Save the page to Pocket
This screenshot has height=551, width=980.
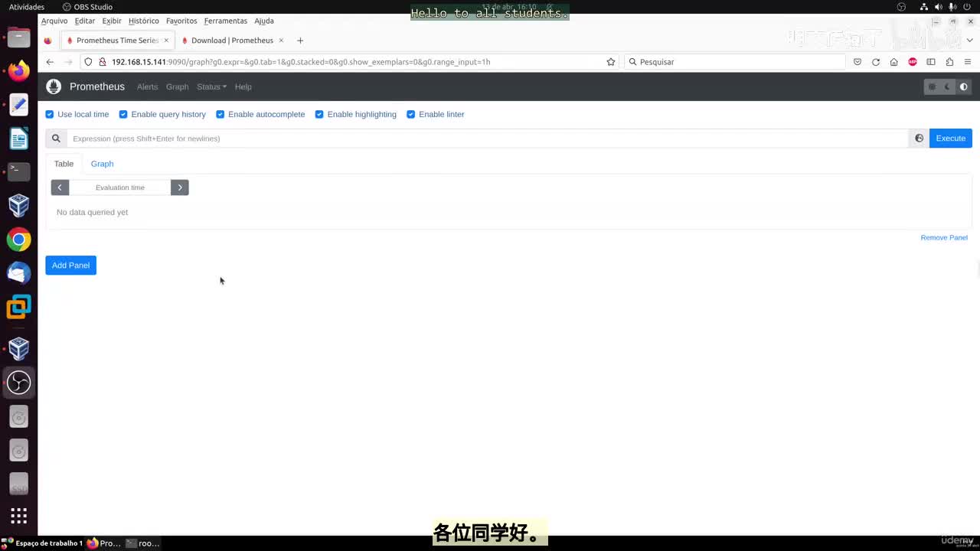tap(857, 62)
